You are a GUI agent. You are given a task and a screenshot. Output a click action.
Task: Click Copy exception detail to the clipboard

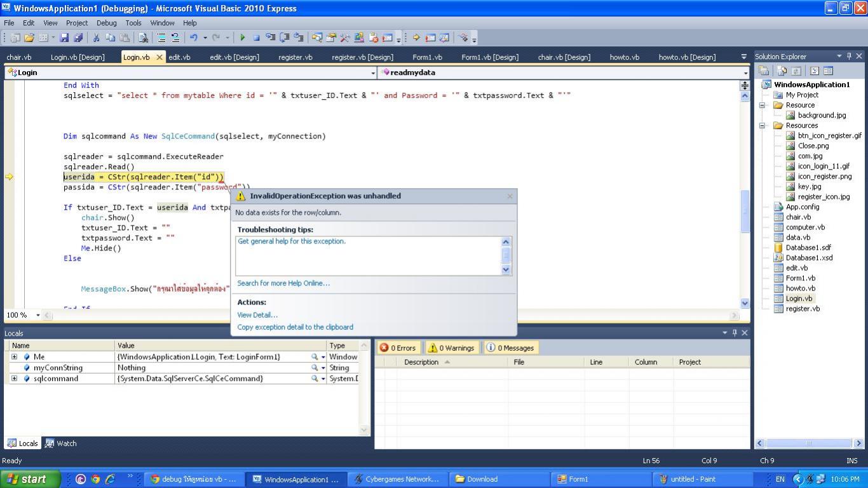295,327
